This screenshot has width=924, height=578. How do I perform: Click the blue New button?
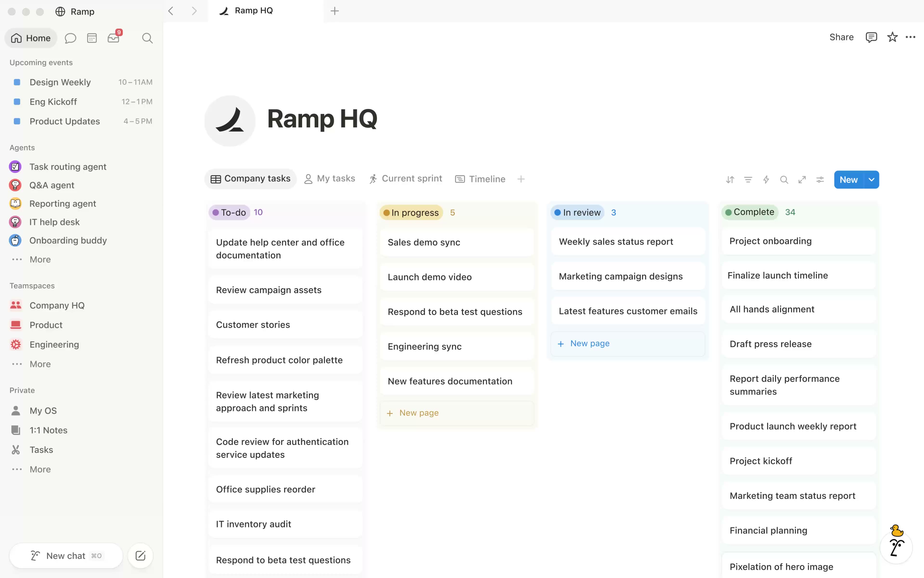[x=848, y=180]
